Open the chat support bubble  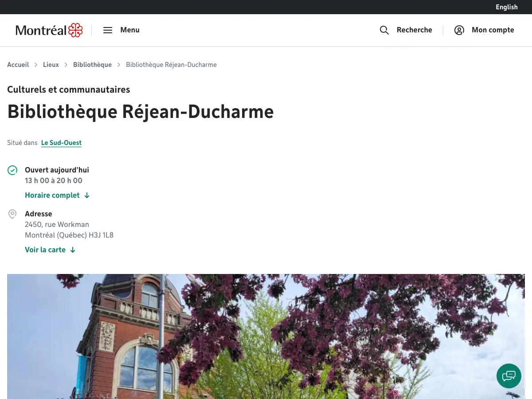click(509, 376)
